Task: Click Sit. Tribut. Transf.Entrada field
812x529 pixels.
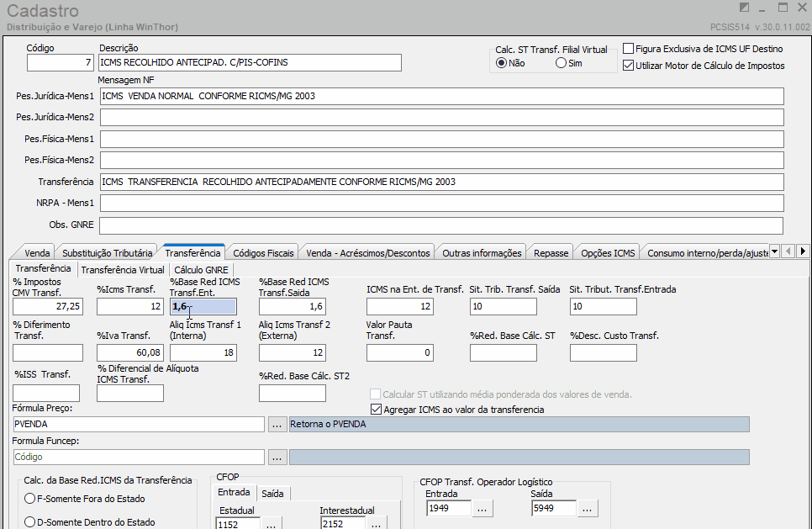Action: tap(604, 307)
